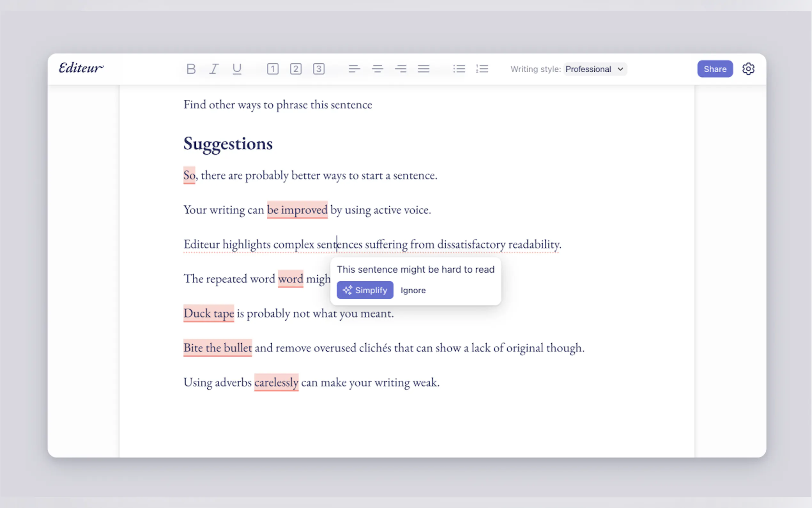The image size is (812, 508).
Task: Click the highlighted phrase "be improved"
Action: [297, 210]
